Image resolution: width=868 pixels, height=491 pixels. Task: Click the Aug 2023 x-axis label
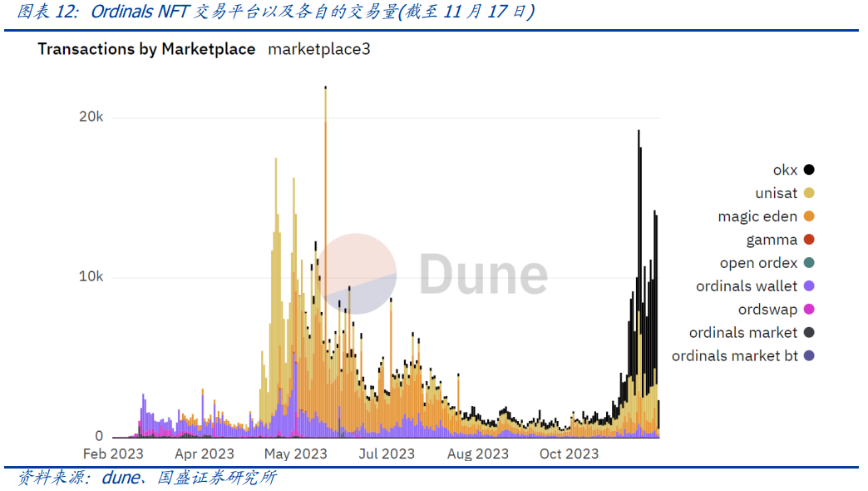pyautogui.click(x=478, y=454)
